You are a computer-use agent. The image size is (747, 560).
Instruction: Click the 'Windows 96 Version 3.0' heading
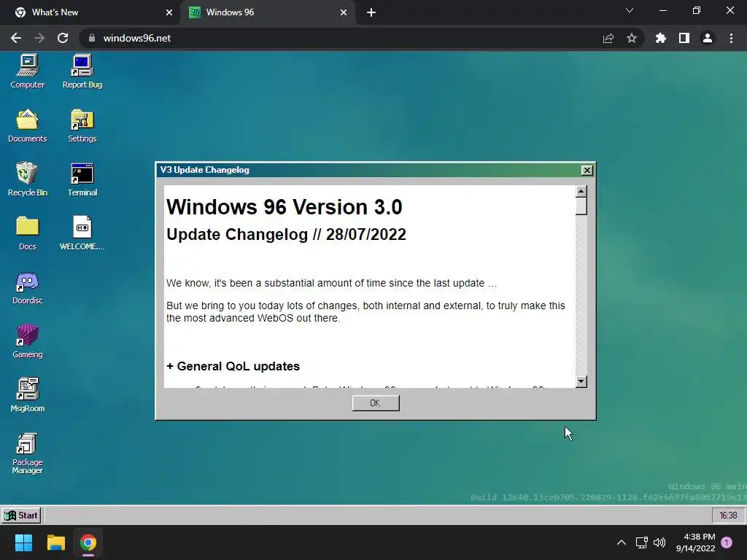(x=285, y=207)
